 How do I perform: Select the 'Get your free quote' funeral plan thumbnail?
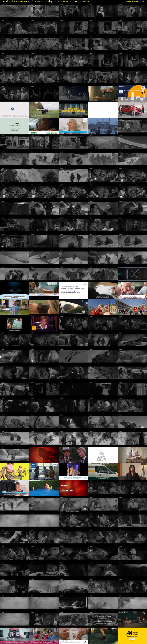coord(73,291)
